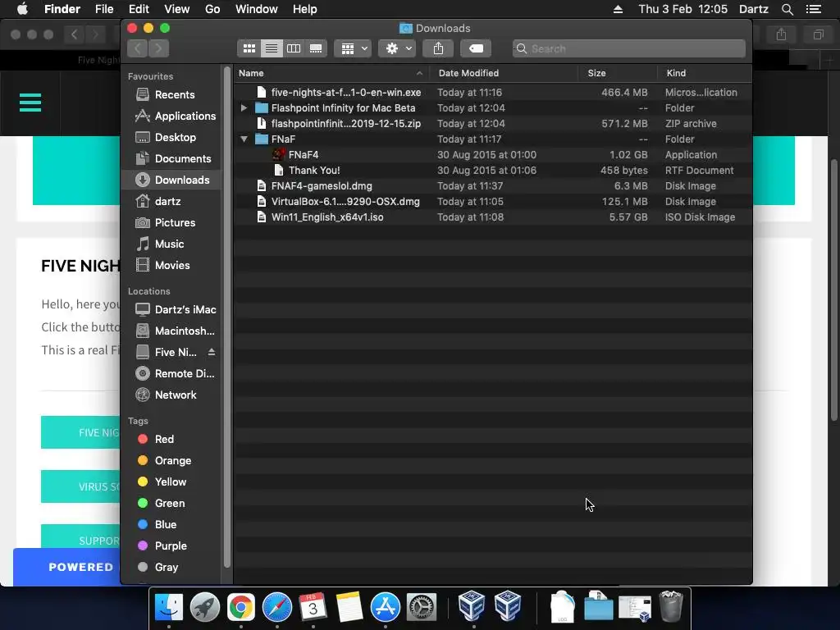Go forward in Finder navigation

point(158,48)
